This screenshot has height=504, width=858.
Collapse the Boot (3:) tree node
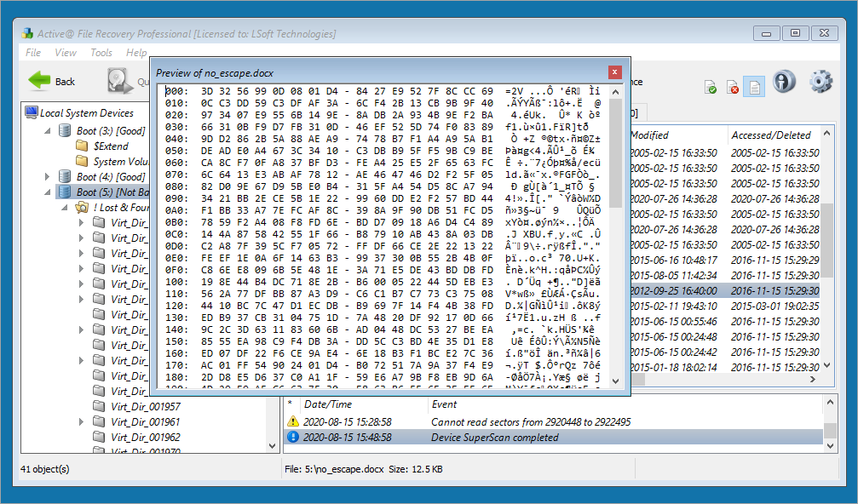48,131
